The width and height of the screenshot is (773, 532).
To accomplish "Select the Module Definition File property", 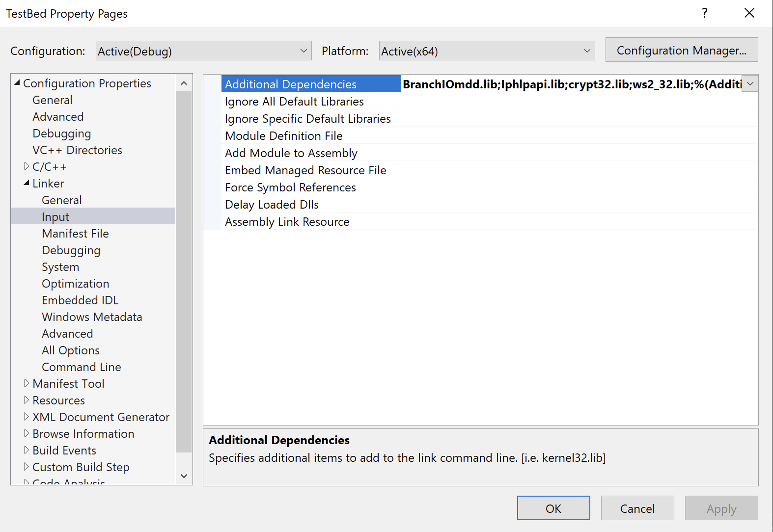I will coord(284,136).
